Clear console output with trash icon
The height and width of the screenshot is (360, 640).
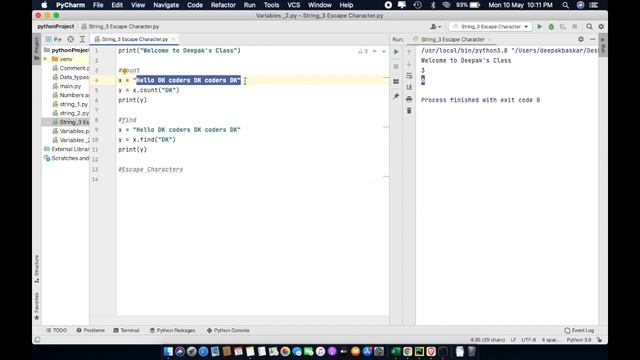click(x=409, y=111)
